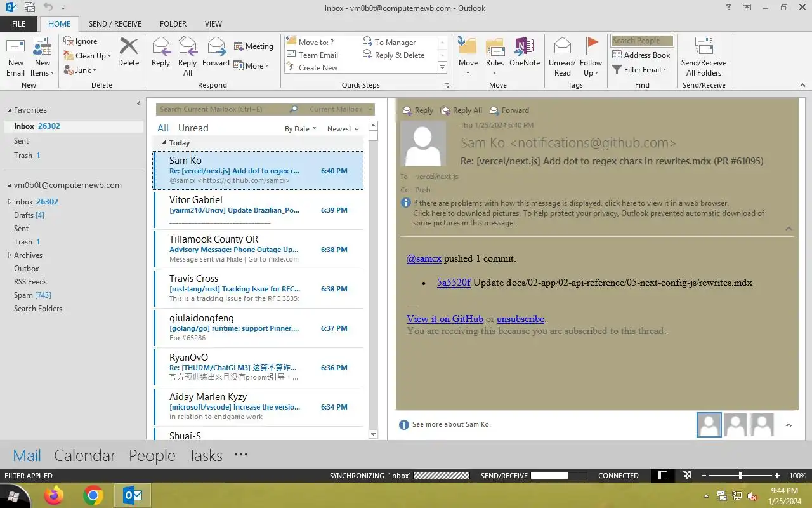Click Send/Receive All Folders

coord(704,57)
